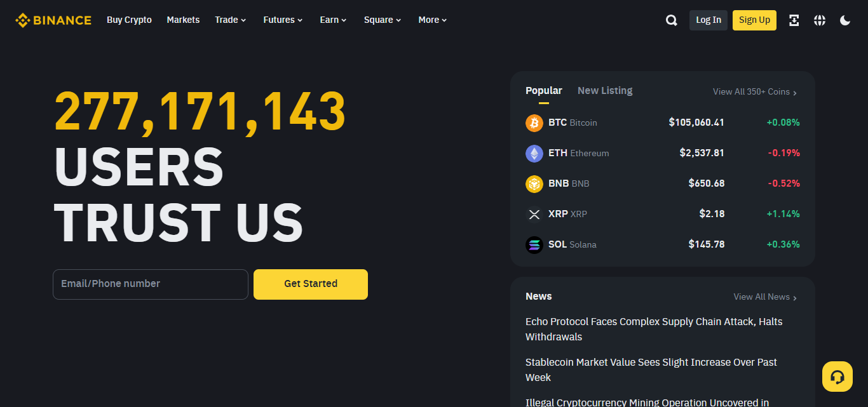Open the View All News link
The height and width of the screenshot is (407, 868).
click(x=765, y=297)
